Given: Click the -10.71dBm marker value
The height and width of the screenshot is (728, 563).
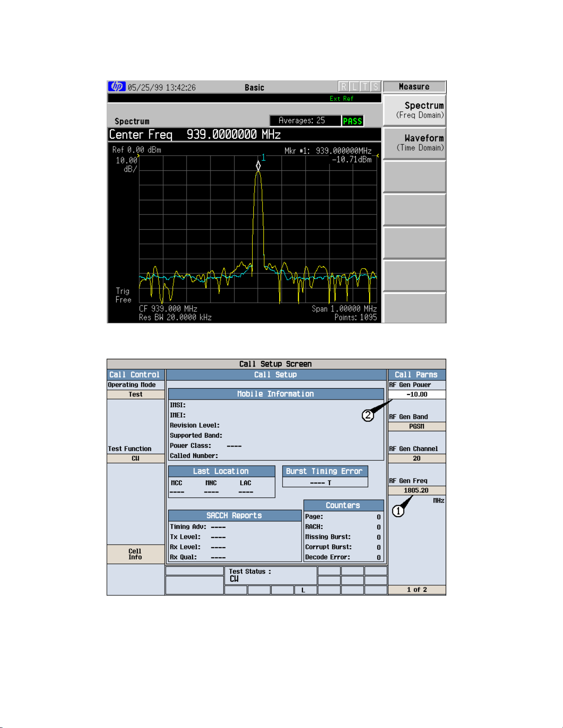Looking at the screenshot, I should point(352,159).
